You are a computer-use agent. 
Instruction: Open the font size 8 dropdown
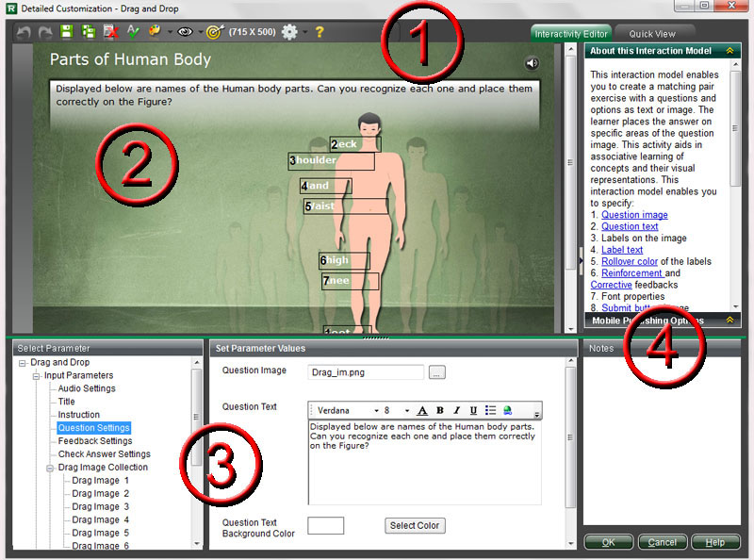pos(407,411)
